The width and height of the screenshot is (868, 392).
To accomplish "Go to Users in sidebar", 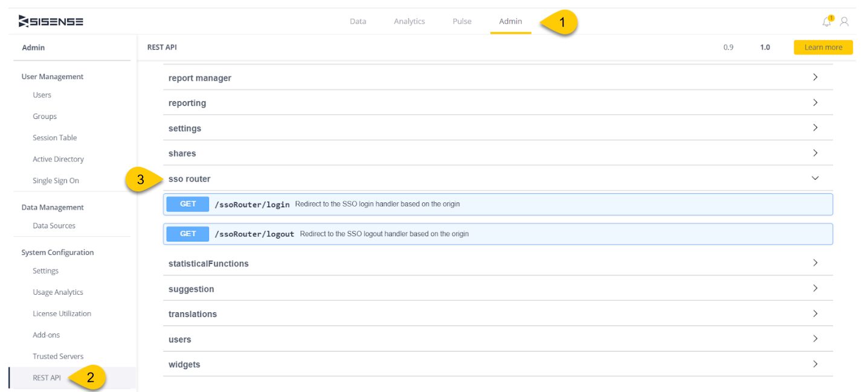I will (42, 95).
